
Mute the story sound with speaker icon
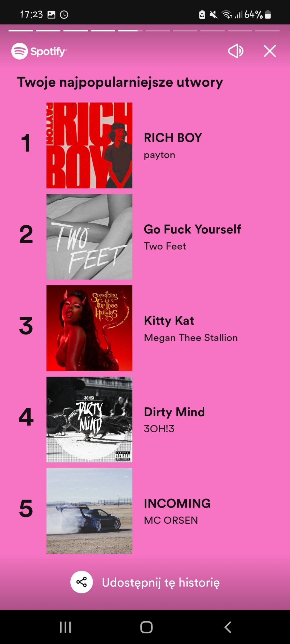point(236,51)
